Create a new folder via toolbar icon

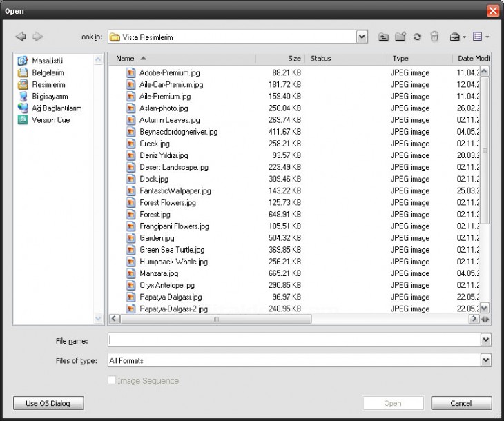(400, 37)
